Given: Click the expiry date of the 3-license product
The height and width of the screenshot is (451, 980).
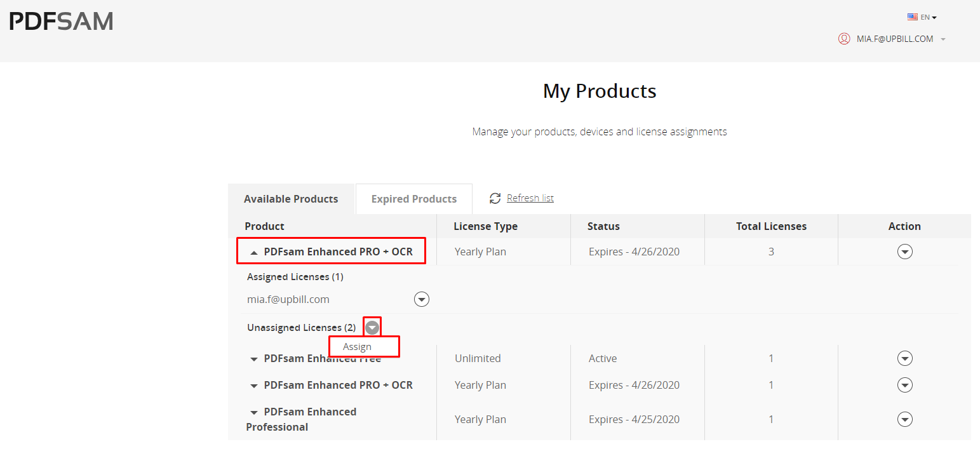Looking at the screenshot, I should (x=634, y=252).
